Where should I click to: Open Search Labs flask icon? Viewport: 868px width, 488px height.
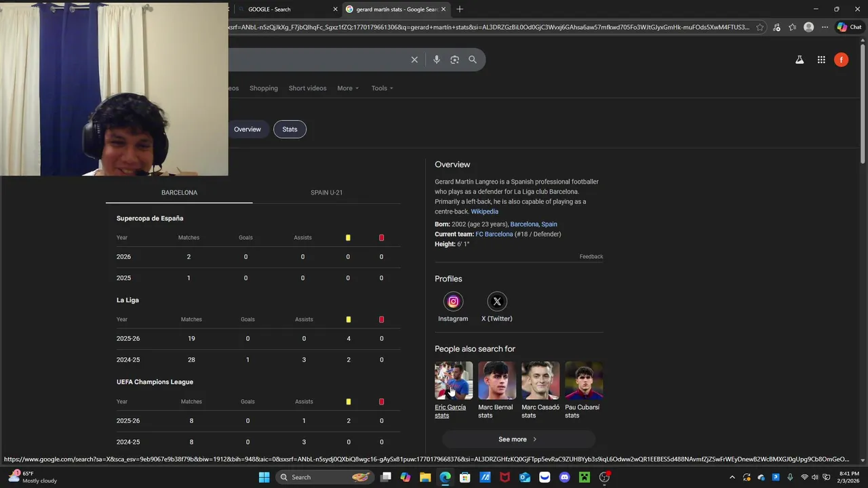point(800,60)
